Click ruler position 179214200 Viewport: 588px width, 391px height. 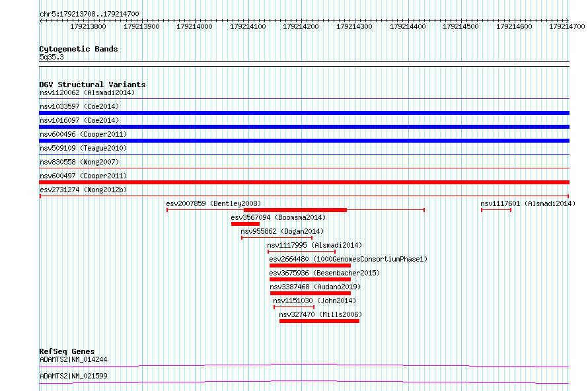coord(301,26)
